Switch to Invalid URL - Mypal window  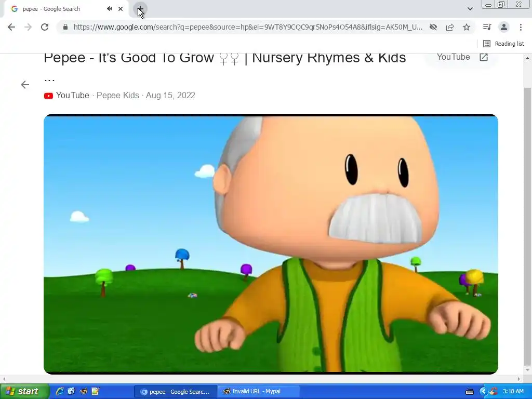258,392
